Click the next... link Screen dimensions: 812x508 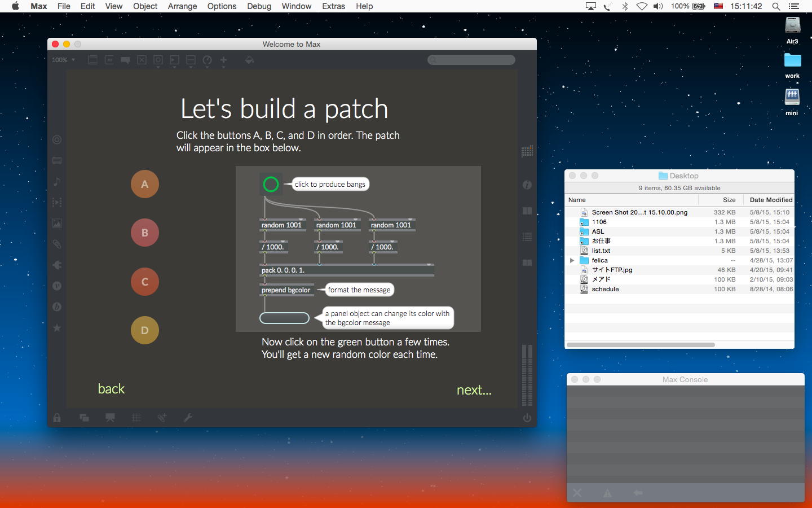tap(474, 390)
